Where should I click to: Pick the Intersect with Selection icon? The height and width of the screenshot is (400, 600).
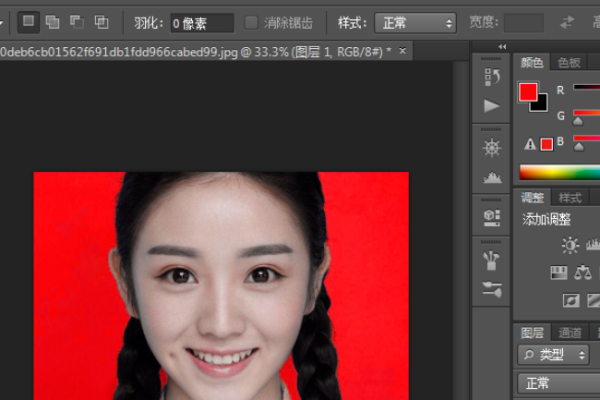coord(101,21)
